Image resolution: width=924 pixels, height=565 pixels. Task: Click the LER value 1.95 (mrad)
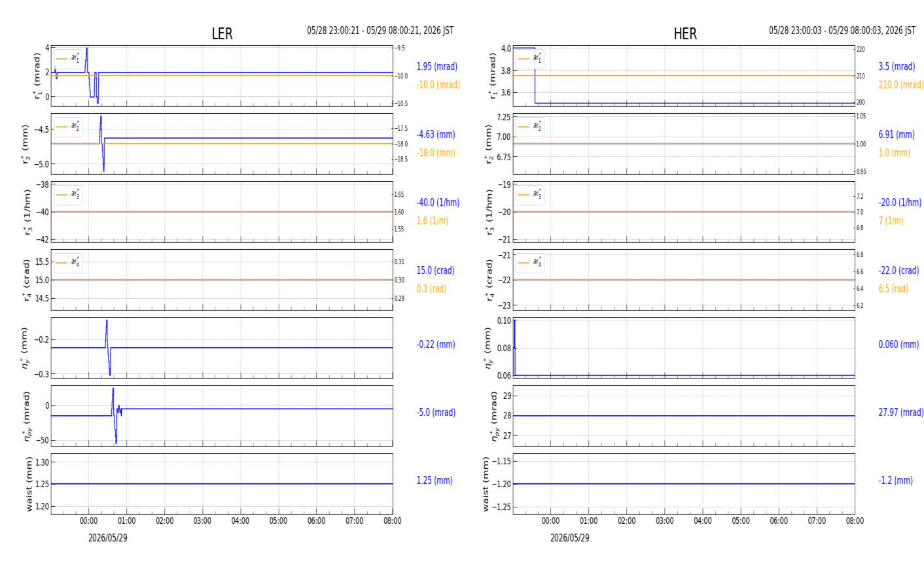pos(437,67)
